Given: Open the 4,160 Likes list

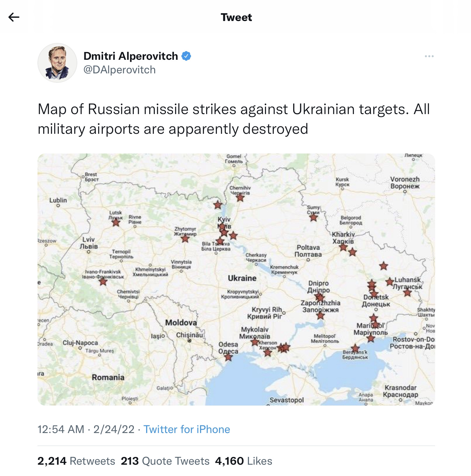Looking at the screenshot, I should [243, 461].
